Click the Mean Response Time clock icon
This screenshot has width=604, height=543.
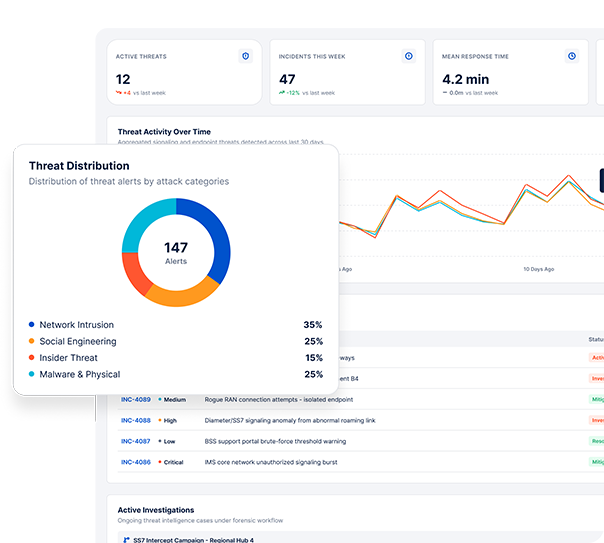point(572,56)
